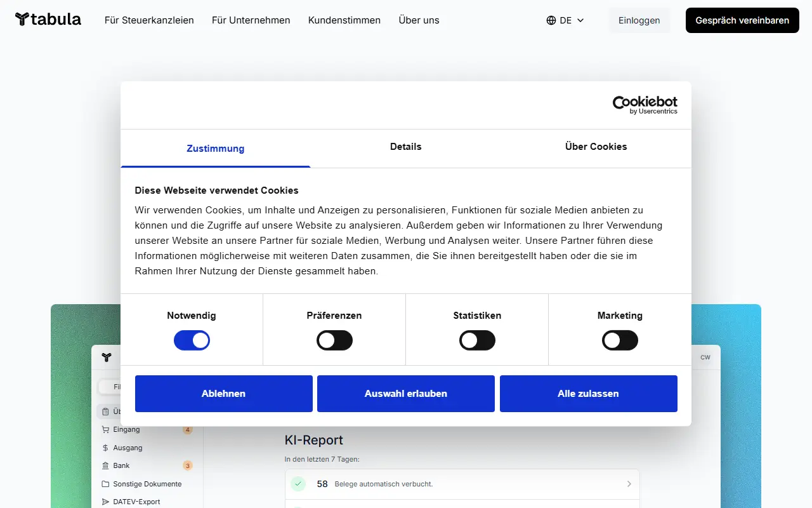Viewport: 812px width, 508px height.
Task: Open Für Steuerkanzleien menu item
Action: [149, 20]
